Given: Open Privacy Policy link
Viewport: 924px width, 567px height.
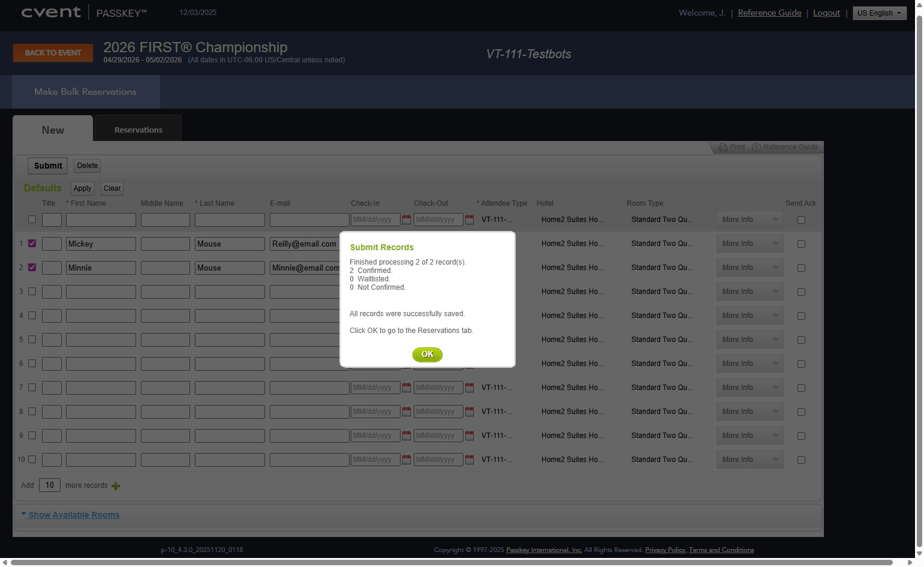Looking at the screenshot, I should coord(665,550).
